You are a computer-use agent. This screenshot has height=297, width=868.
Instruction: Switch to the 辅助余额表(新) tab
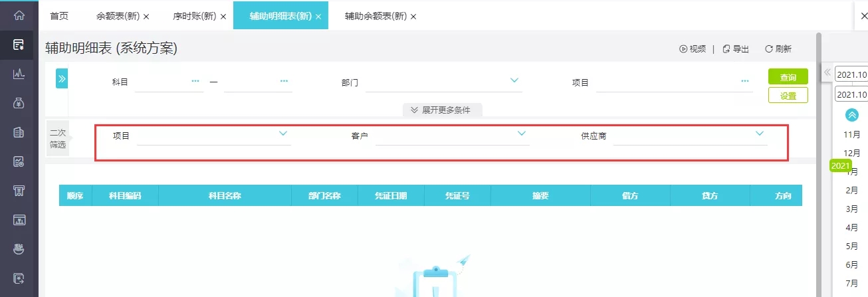click(x=376, y=16)
